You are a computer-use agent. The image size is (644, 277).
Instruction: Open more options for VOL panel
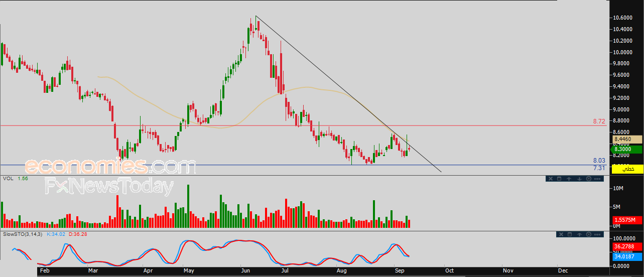click(597, 179)
